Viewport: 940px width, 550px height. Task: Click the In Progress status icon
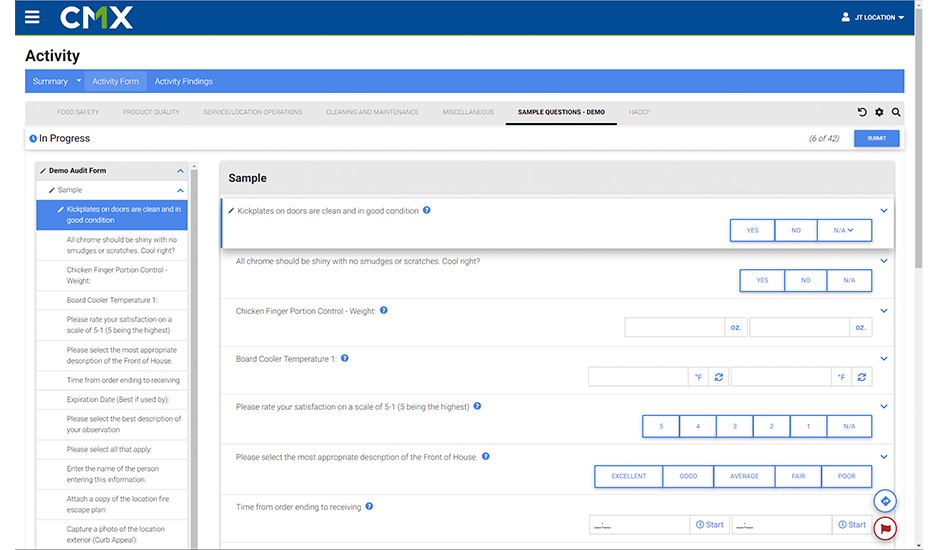33,139
